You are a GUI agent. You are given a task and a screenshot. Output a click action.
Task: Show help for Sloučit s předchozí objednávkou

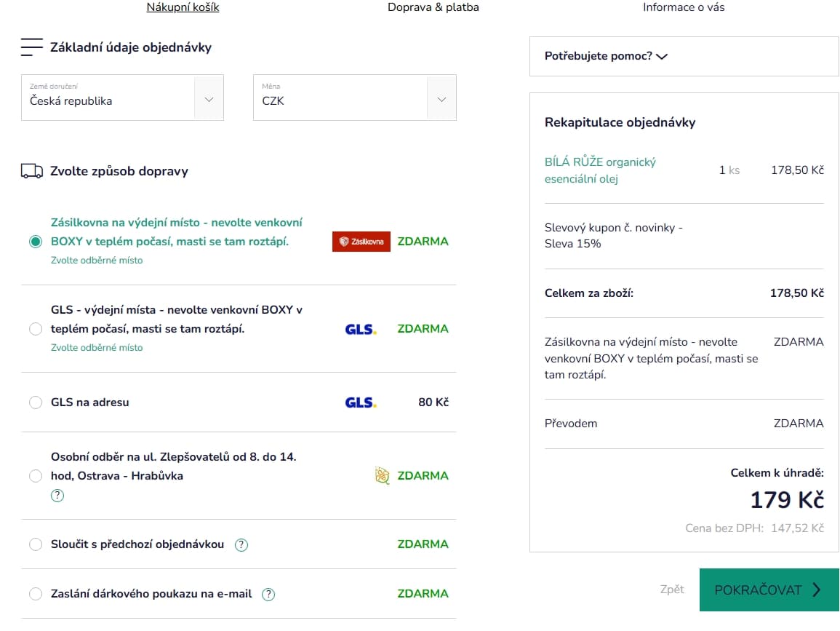click(x=241, y=544)
